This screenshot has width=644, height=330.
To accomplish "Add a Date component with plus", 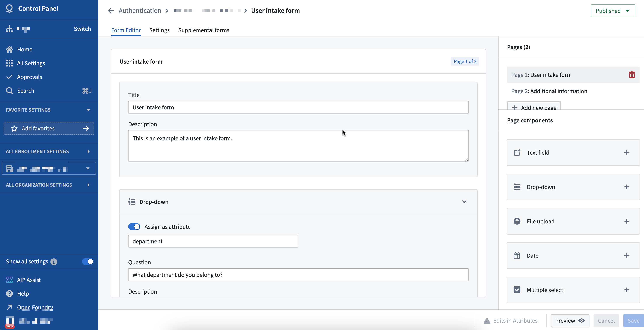I will click(x=626, y=256).
